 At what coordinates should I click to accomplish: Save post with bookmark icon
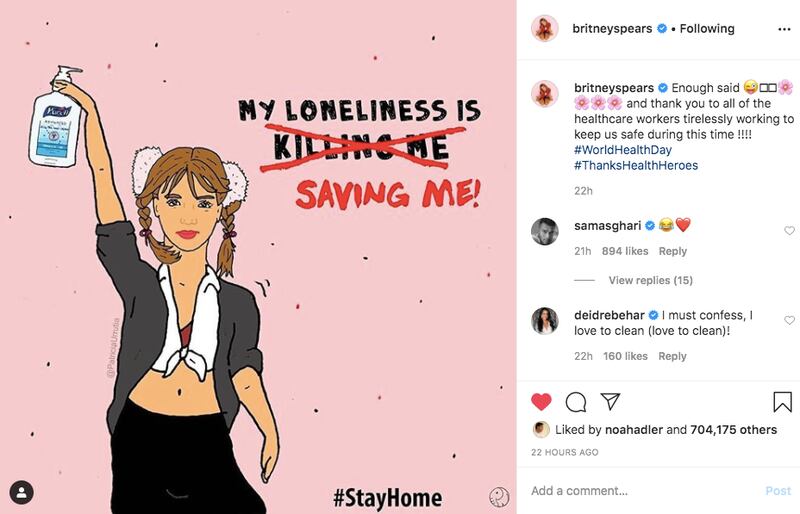pyautogui.click(x=782, y=402)
